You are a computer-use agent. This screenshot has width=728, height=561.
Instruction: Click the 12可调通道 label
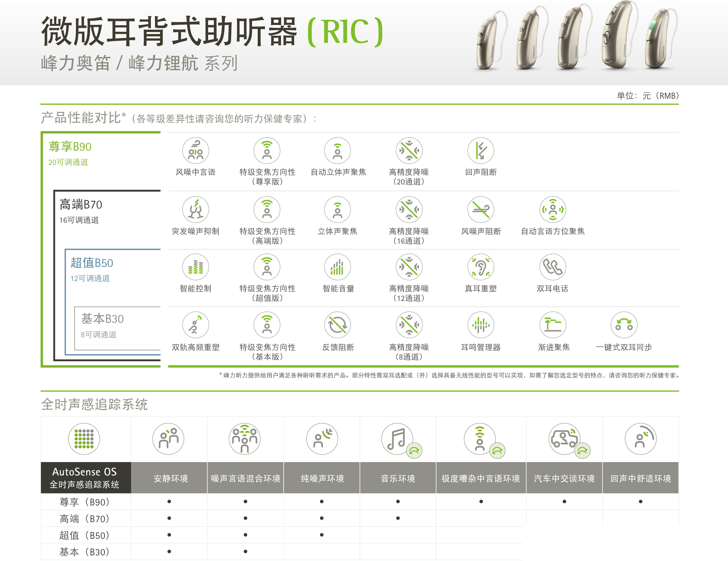[90, 278]
